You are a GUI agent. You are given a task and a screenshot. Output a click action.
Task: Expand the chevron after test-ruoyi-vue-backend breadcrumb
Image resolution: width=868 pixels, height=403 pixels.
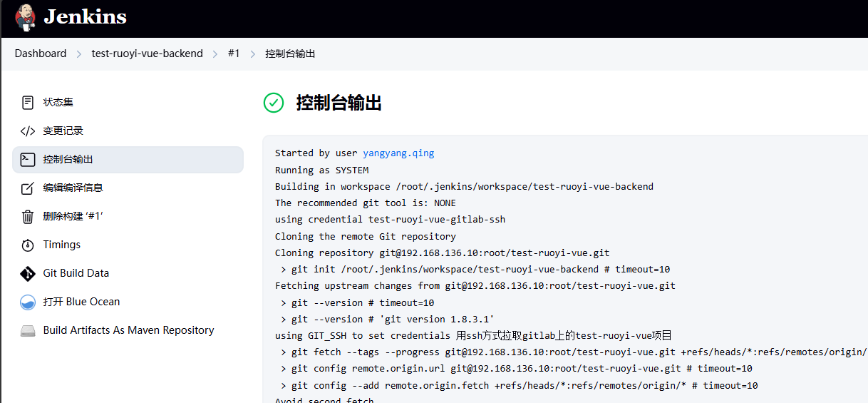pyautogui.click(x=215, y=54)
